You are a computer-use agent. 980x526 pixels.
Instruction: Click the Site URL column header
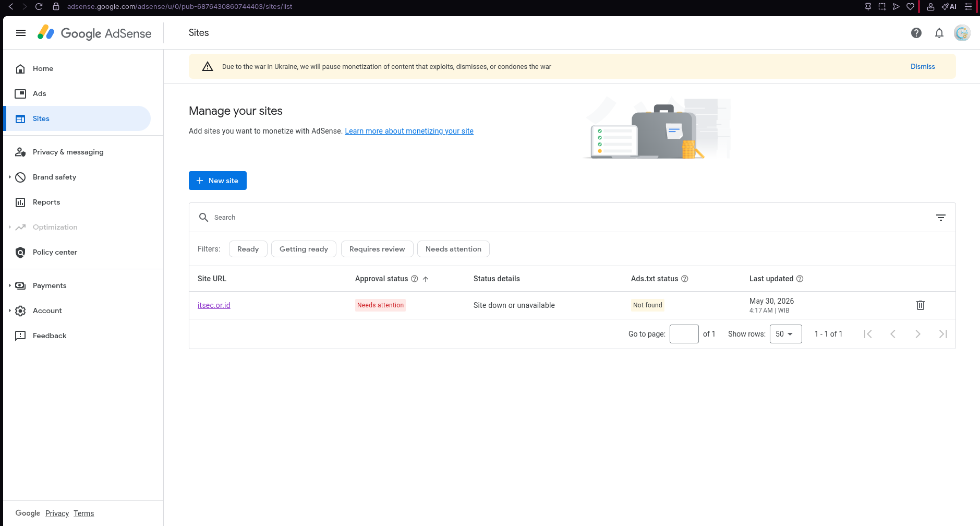(212, 279)
